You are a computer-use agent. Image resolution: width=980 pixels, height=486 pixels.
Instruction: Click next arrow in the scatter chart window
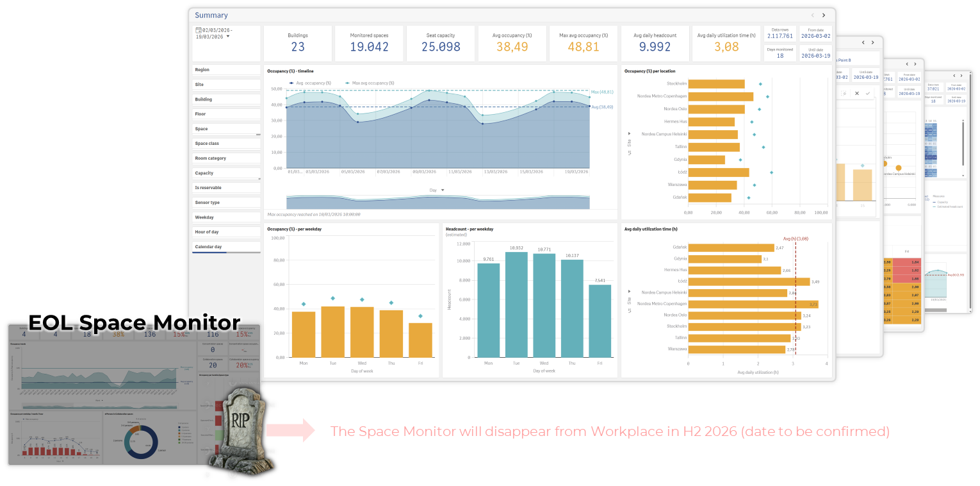point(917,65)
